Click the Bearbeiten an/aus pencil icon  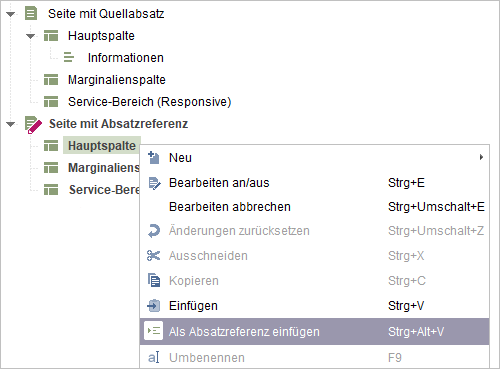(x=154, y=183)
